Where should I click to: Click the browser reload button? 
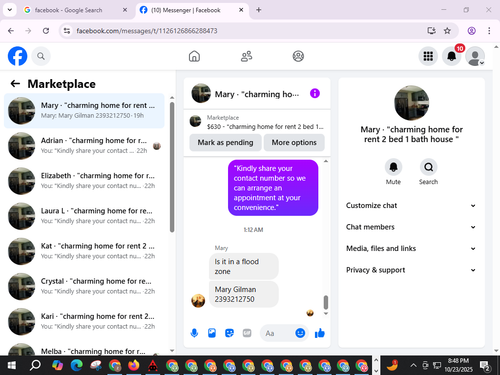tap(46, 31)
